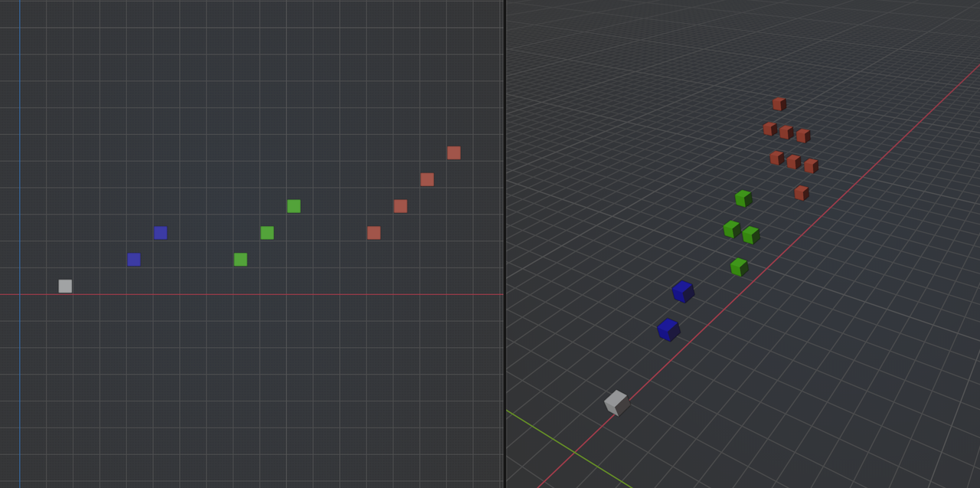Select the white square in the left viewport
The image size is (980, 488).
click(x=65, y=286)
